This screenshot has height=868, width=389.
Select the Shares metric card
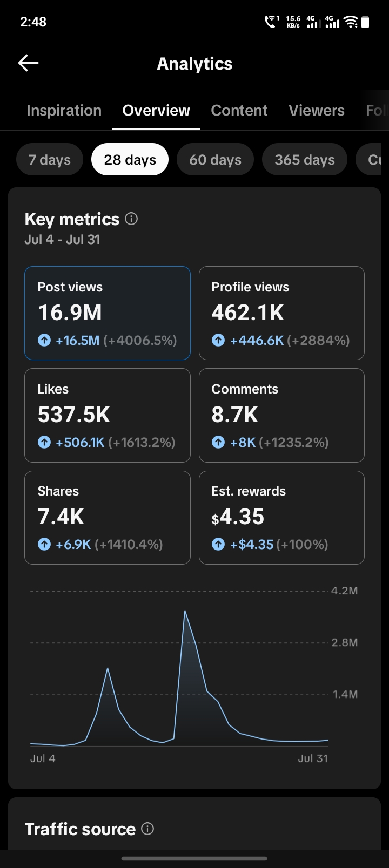point(108,518)
